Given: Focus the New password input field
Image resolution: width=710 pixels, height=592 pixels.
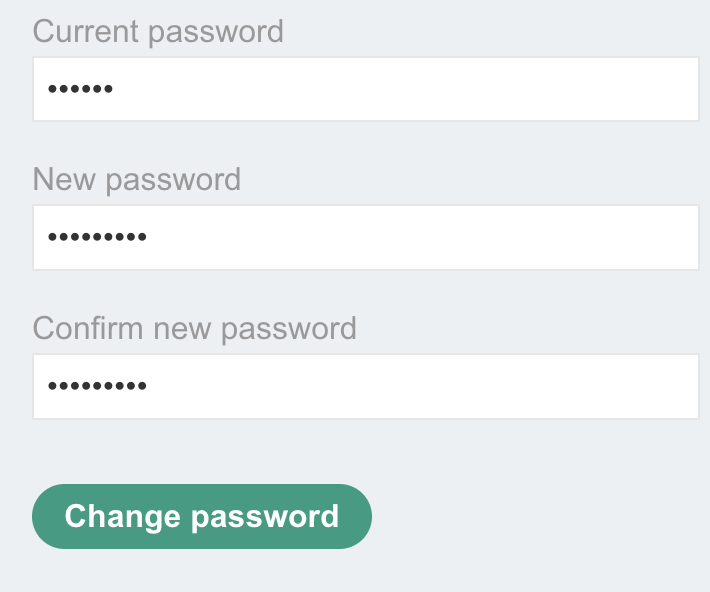Looking at the screenshot, I should pyautogui.click(x=365, y=238).
